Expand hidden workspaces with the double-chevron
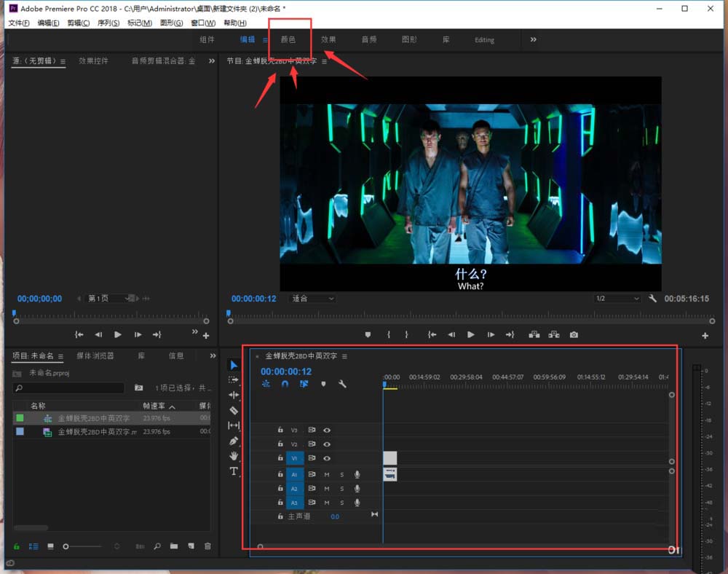This screenshot has height=574, width=728. [x=533, y=39]
